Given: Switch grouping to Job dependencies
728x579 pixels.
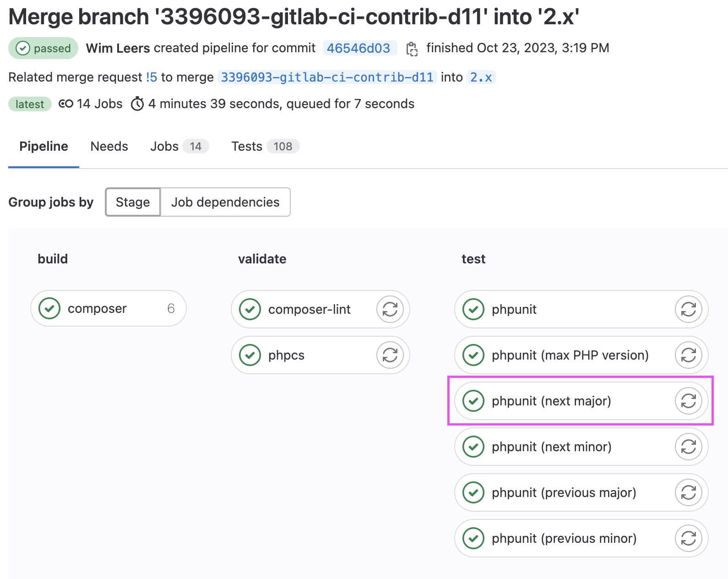Looking at the screenshot, I should point(225,202).
